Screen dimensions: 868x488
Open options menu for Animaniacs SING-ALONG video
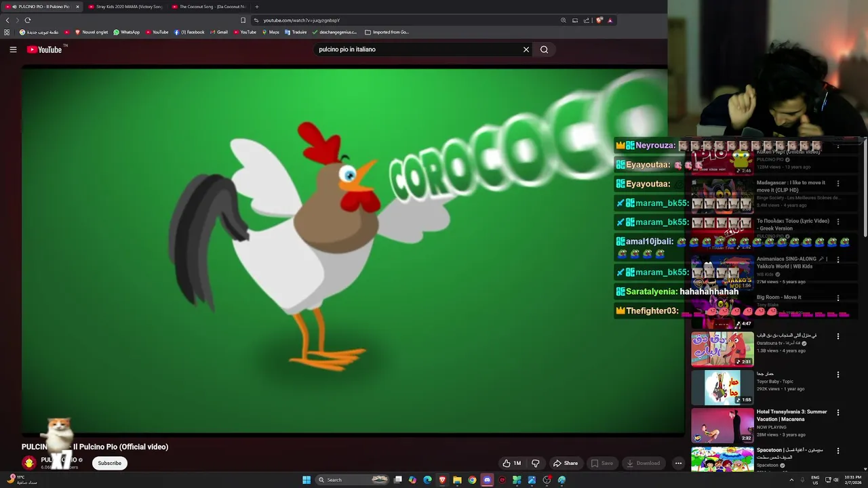click(x=838, y=260)
